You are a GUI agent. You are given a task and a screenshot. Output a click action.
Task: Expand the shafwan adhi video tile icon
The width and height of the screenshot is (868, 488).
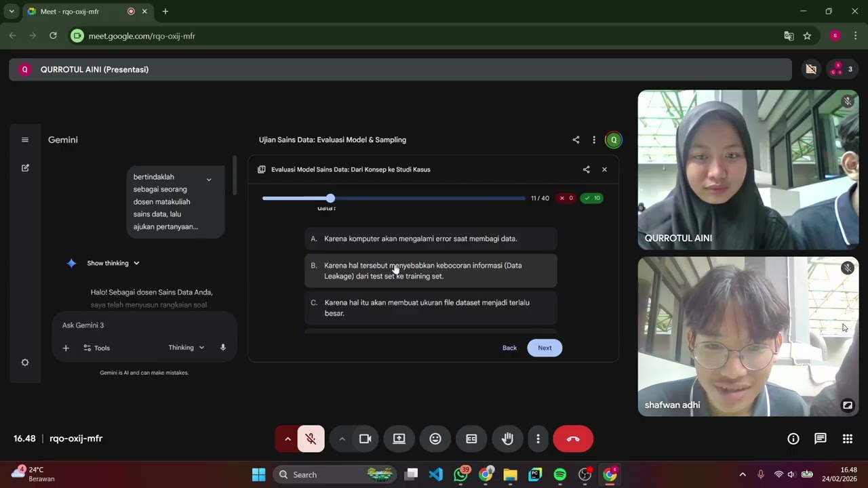(x=848, y=405)
